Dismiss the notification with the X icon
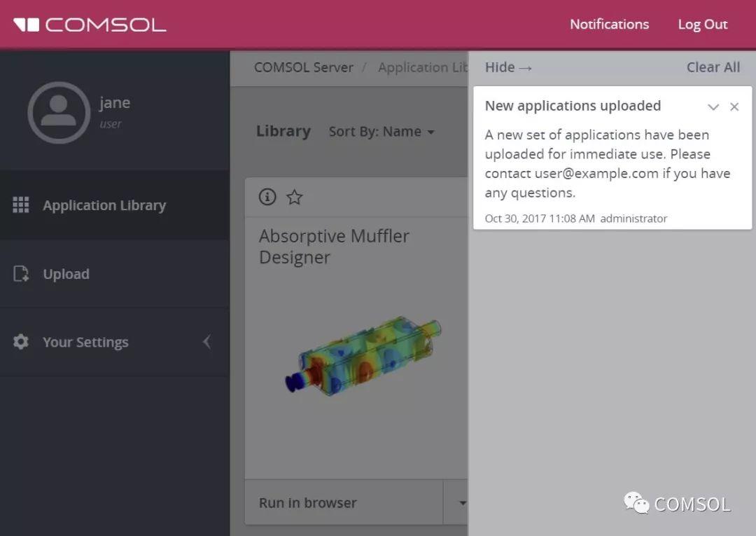Image resolution: width=756 pixels, height=536 pixels. click(x=734, y=106)
